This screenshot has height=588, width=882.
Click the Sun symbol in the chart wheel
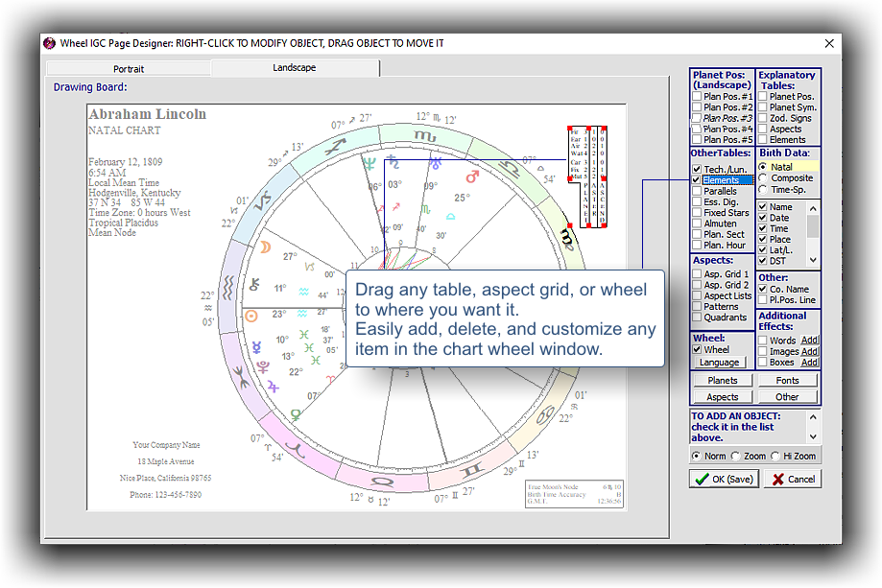coord(251,315)
